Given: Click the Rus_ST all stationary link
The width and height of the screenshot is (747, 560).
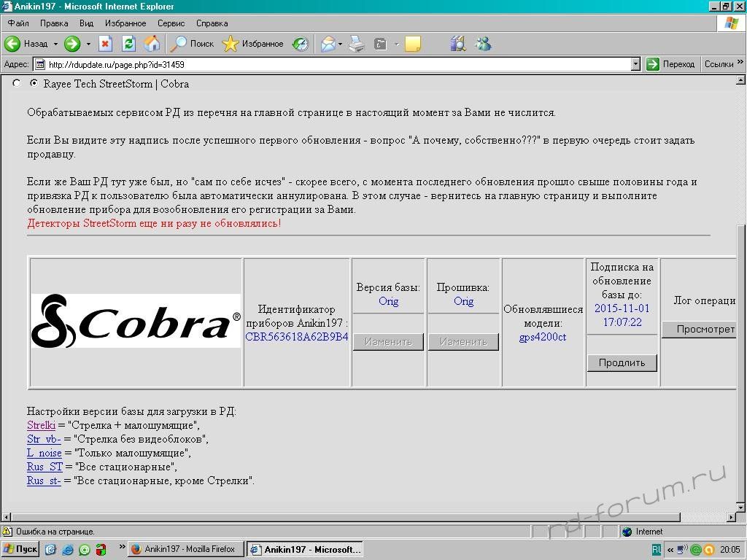Looking at the screenshot, I should [44, 467].
